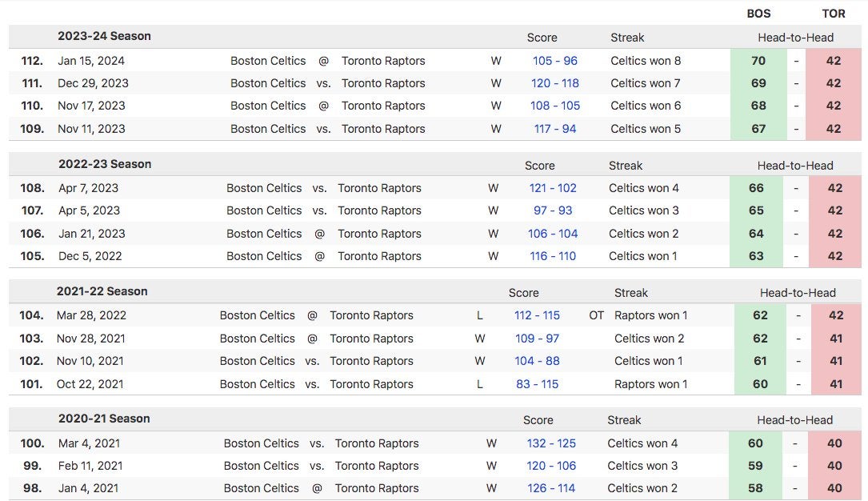Viewport: 868px width, 501px height.
Task: Open the 112 - 115 overtime game score
Action: [x=537, y=315]
